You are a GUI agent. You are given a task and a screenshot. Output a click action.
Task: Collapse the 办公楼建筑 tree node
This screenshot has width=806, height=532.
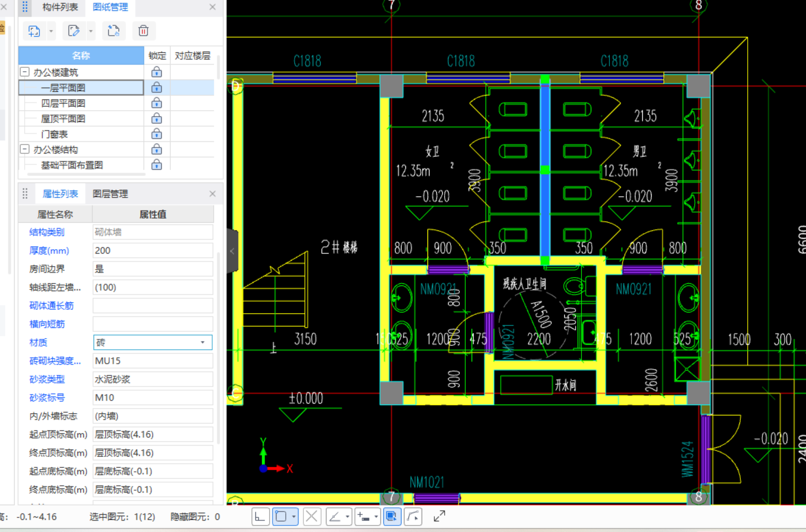click(25, 72)
